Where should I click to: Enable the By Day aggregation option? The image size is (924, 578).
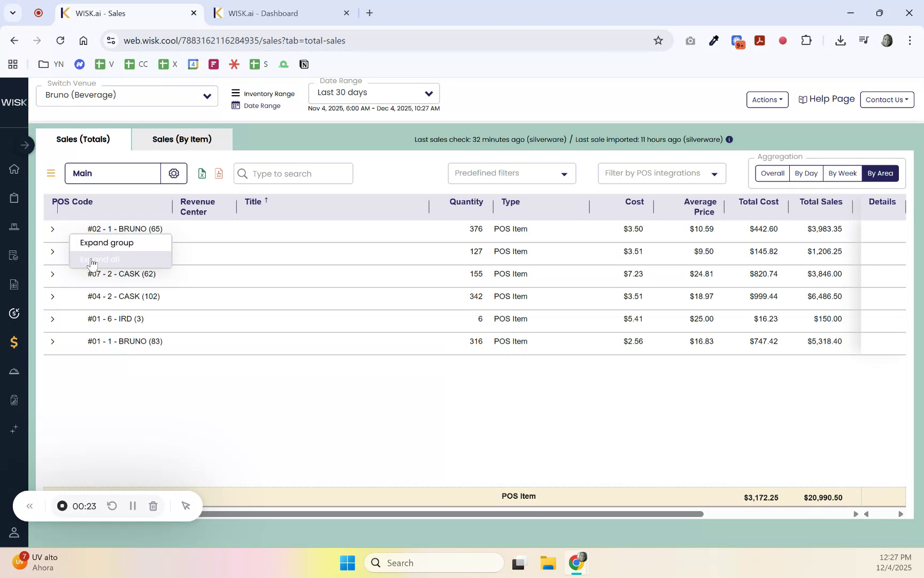(806, 173)
